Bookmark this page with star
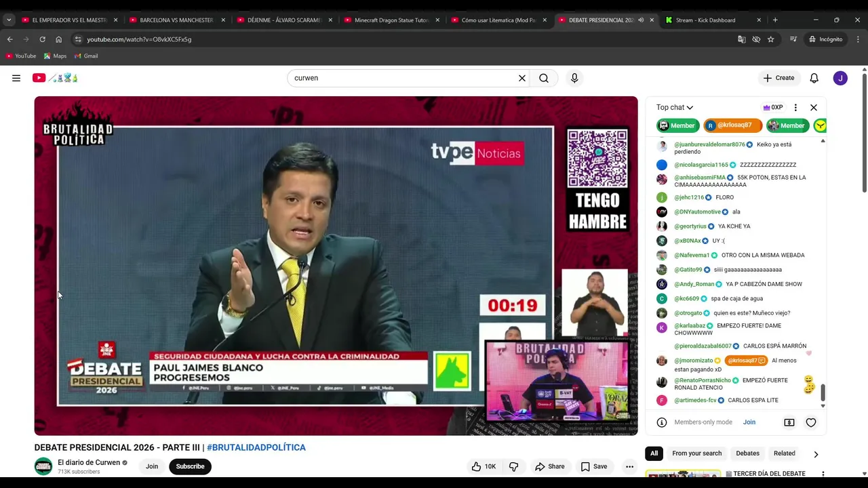This screenshot has width=868, height=488. pos(771,39)
